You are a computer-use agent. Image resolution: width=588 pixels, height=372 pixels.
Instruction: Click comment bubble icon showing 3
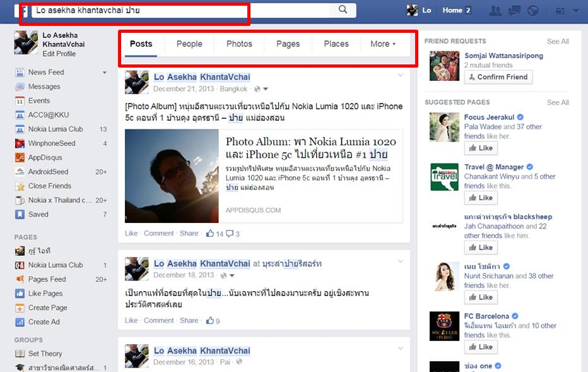(230, 234)
